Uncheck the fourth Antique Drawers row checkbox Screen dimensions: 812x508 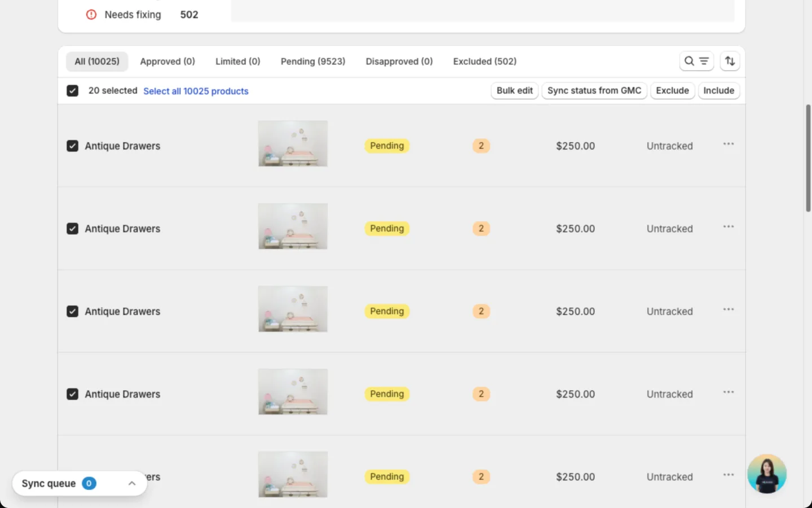(x=72, y=394)
